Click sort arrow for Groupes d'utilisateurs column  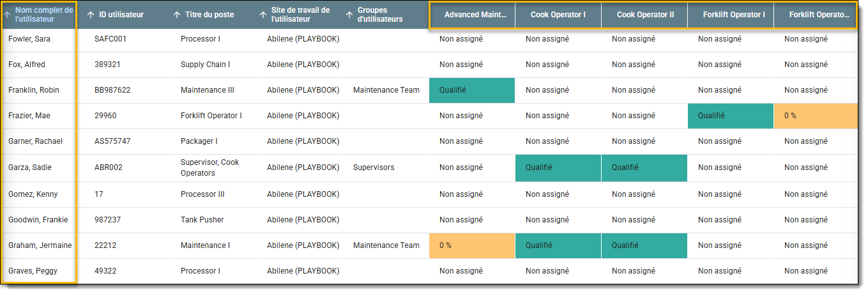(x=349, y=15)
